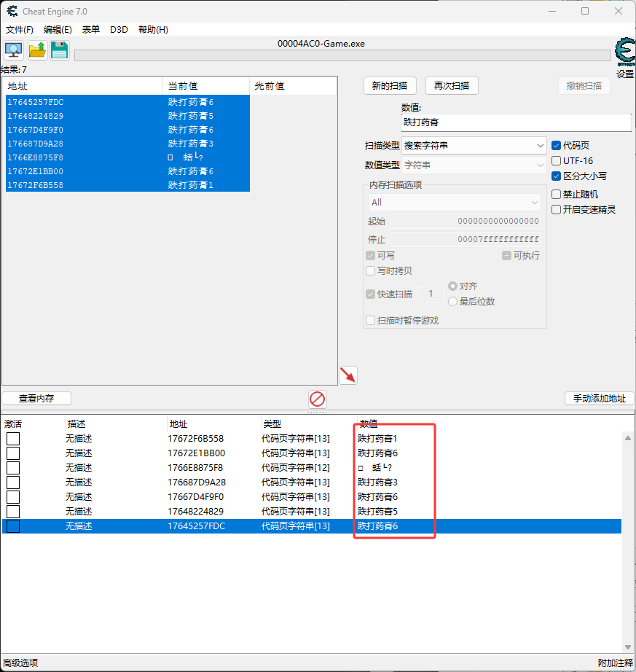This screenshot has width=636, height=672.
Task: Focus the 数值 search input field
Action: click(516, 122)
